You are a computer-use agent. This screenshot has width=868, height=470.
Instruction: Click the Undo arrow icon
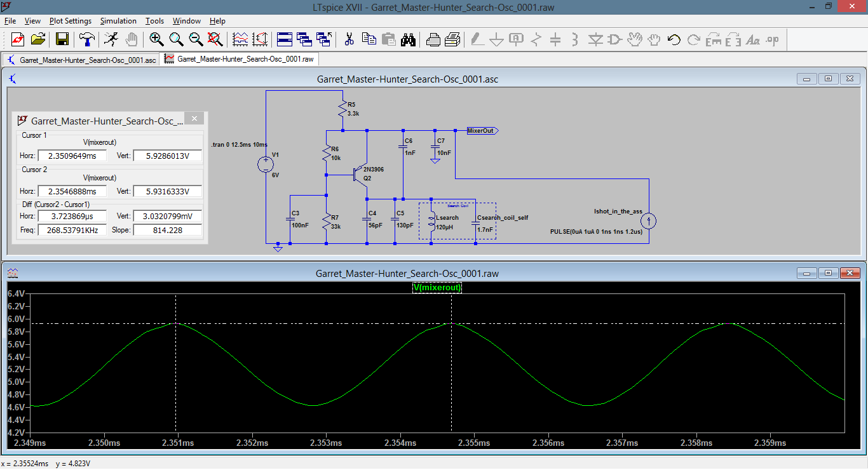674,39
